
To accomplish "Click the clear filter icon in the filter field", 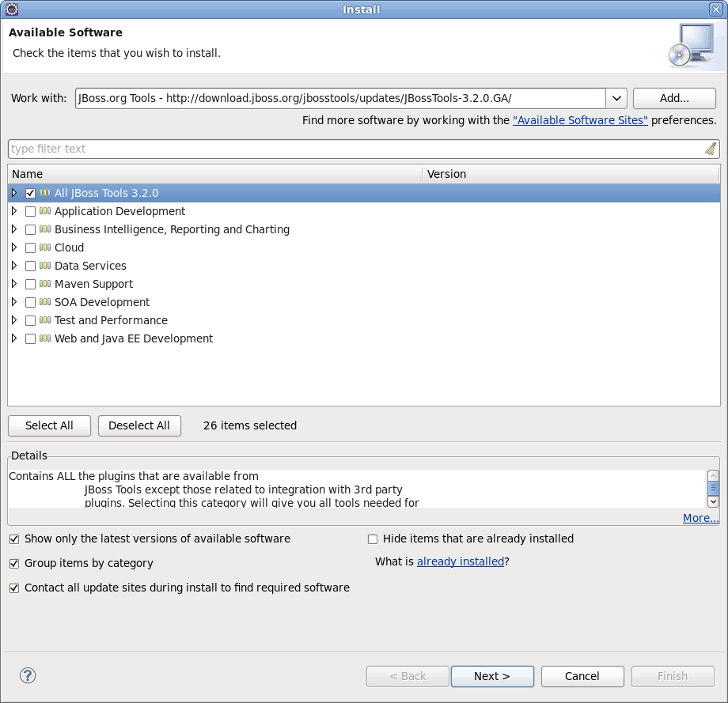I will point(710,149).
